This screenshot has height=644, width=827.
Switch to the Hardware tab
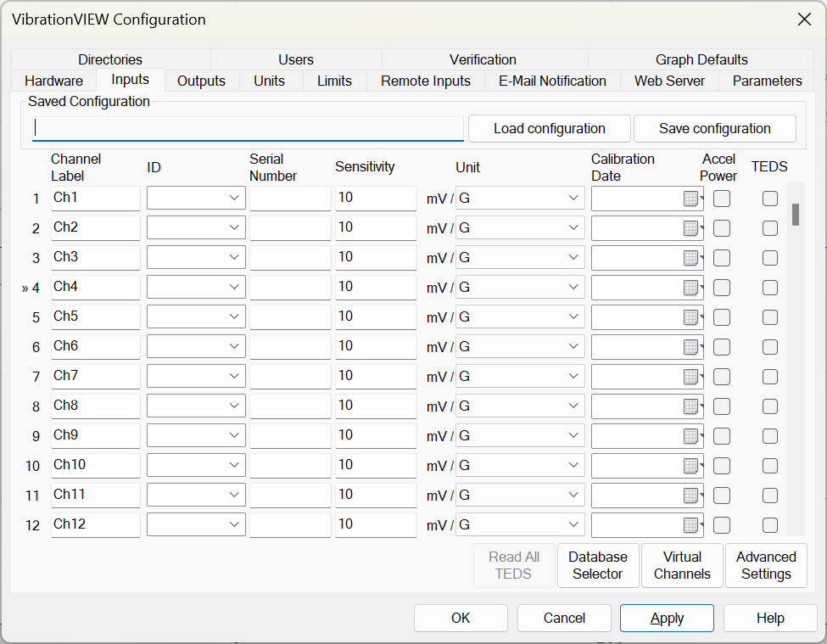[x=53, y=81]
